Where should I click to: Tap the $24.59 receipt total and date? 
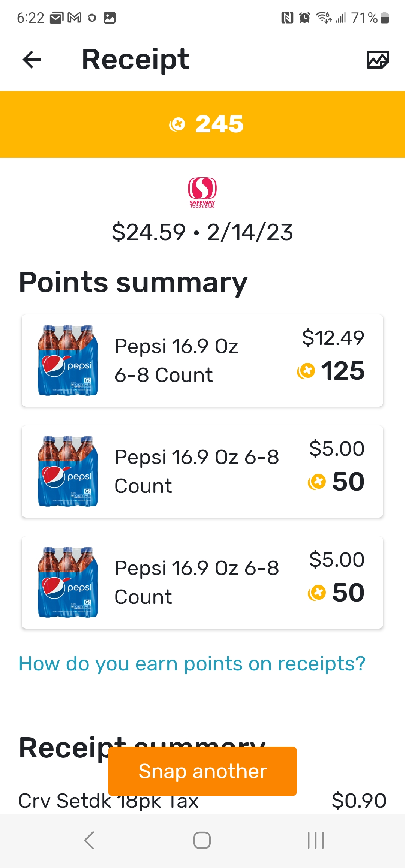pyautogui.click(x=202, y=232)
